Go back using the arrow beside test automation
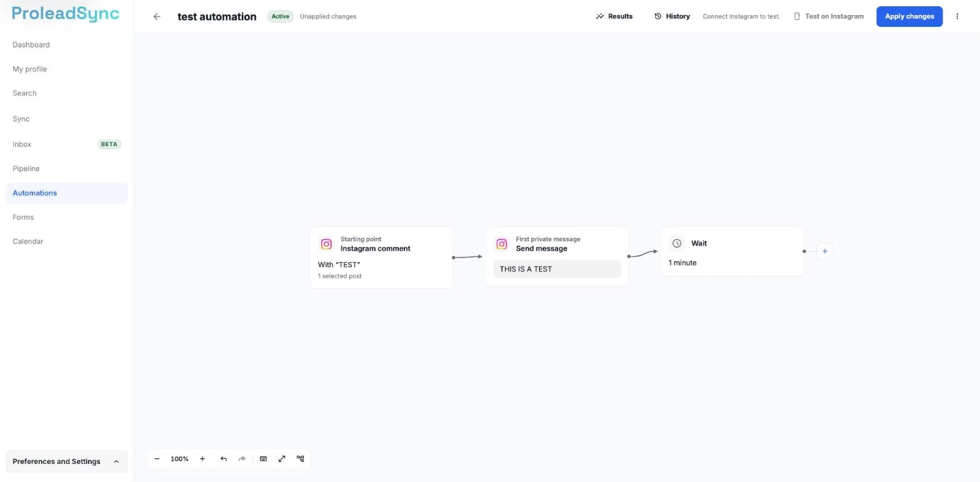Viewport: 980px width, 482px height. pos(157,17)
